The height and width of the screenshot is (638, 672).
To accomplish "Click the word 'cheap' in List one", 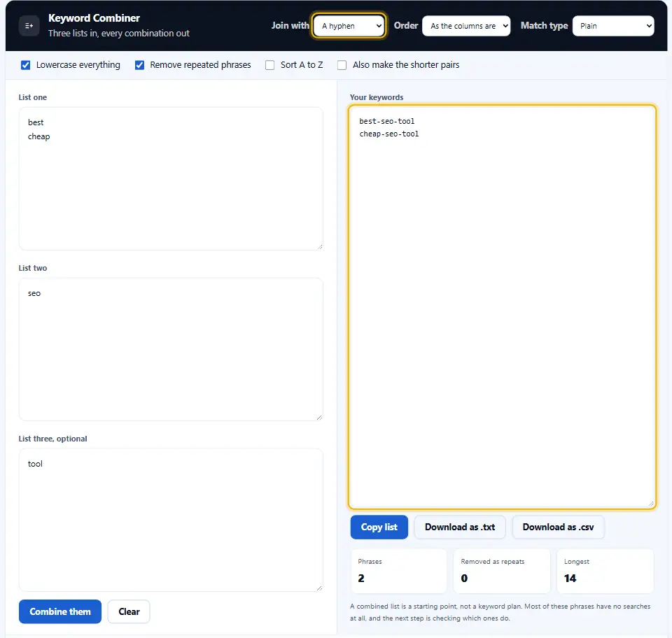I will click(x=39, y=136).
